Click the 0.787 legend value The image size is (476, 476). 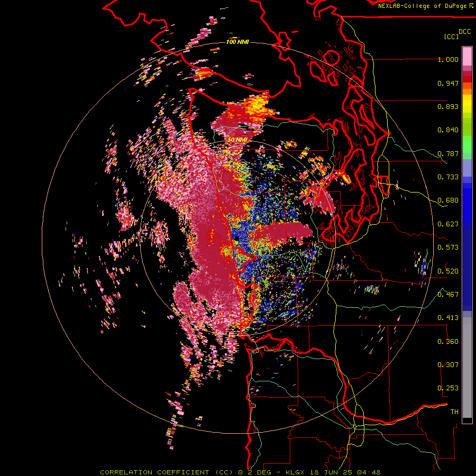coord(448,153)
